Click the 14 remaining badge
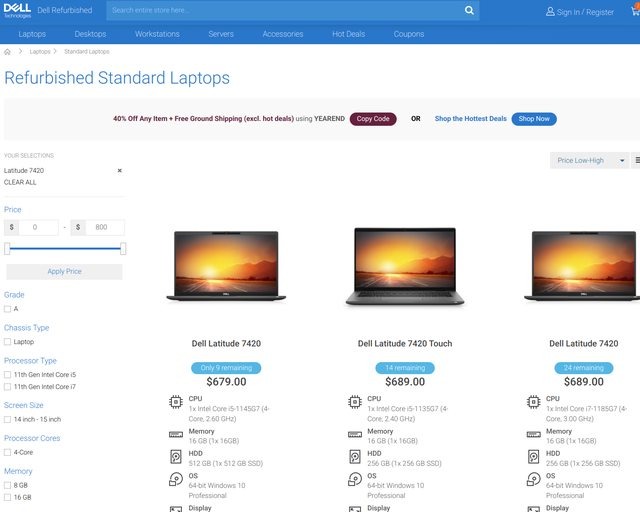 coord(405,368)
